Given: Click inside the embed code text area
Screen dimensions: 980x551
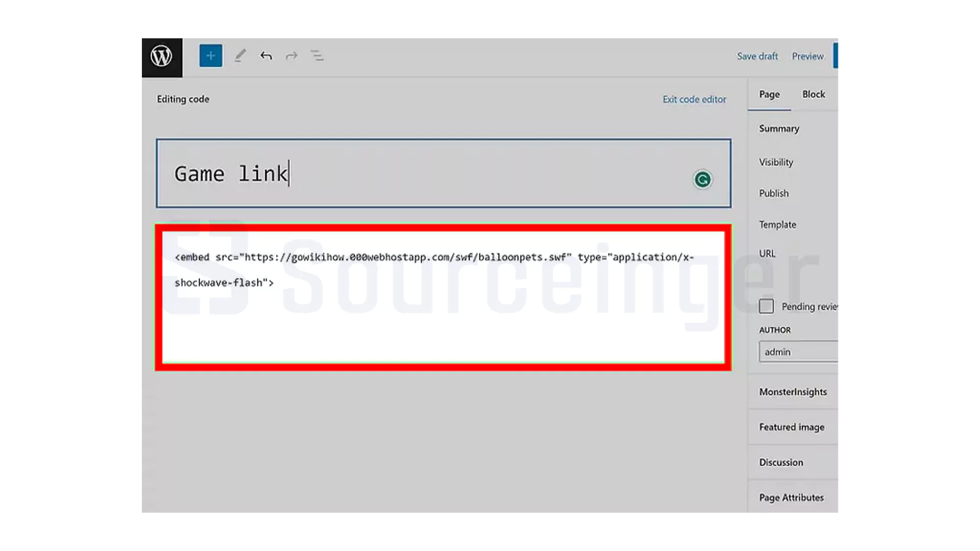Looking at the screenshot, I should [x=443, y=297].
